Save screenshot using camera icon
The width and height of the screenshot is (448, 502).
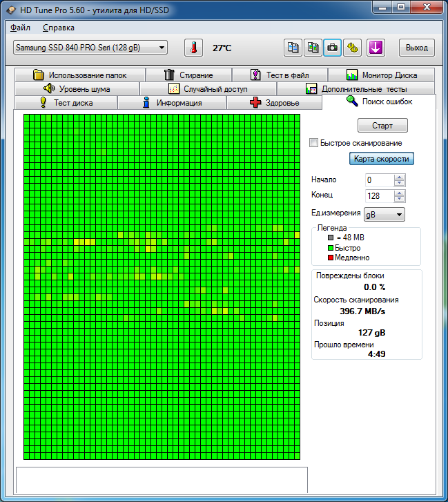(x=333, y=48)
